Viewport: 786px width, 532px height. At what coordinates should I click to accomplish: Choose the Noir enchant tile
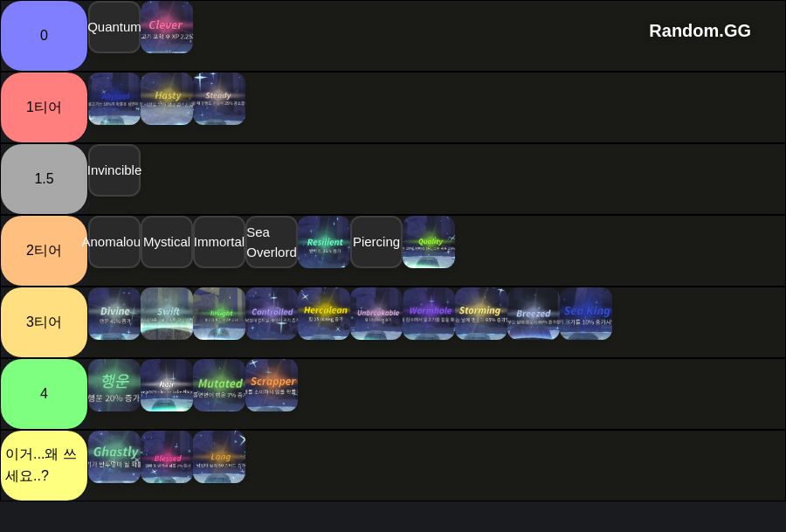point(167,385)
